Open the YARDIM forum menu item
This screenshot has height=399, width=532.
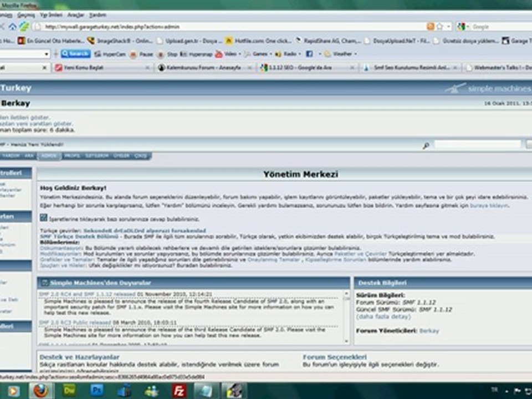click(11, 156)
